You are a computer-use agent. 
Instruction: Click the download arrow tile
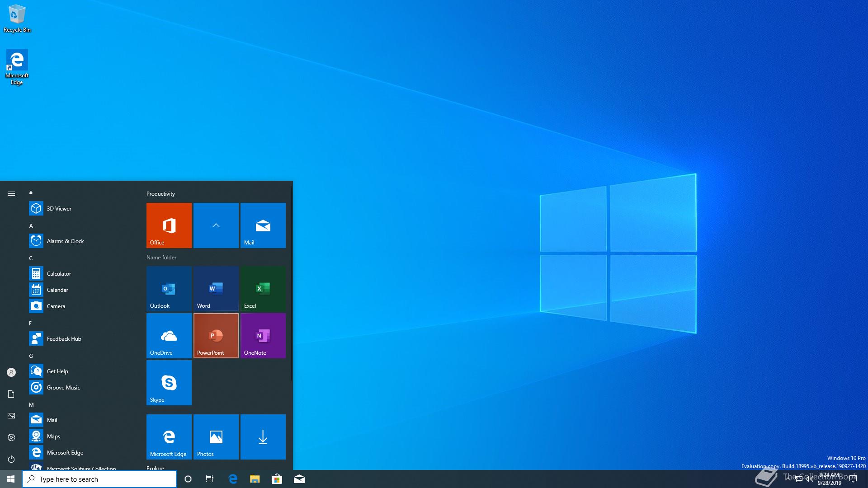tap(263, 437)
